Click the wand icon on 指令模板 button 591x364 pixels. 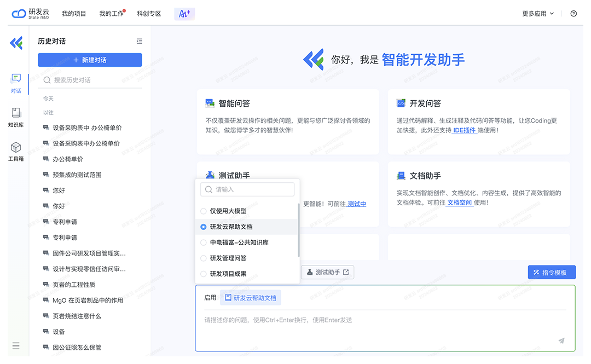(x=536, y=273)
